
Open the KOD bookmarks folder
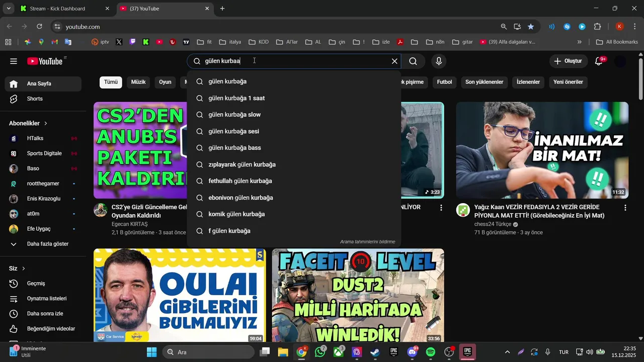coord(259,42)
